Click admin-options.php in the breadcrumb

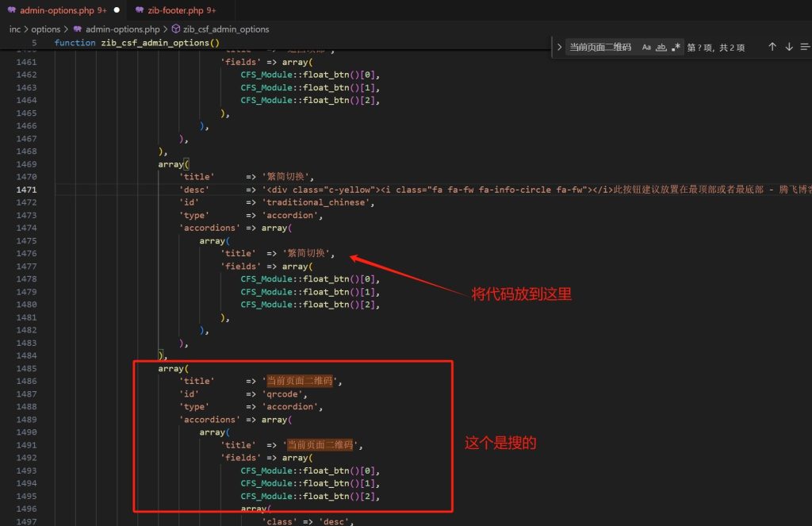point(122,29)
